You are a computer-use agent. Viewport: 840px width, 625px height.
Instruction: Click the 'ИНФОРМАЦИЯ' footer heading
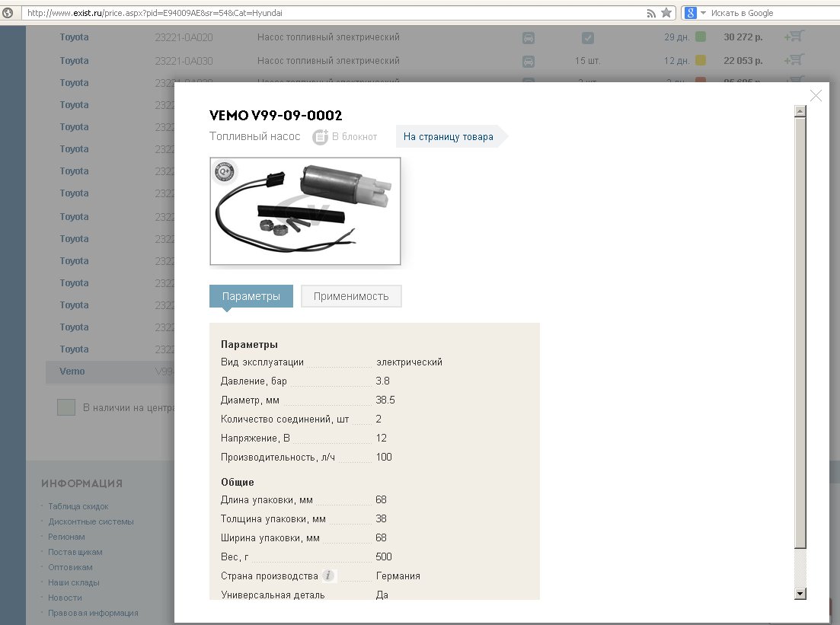82,483
